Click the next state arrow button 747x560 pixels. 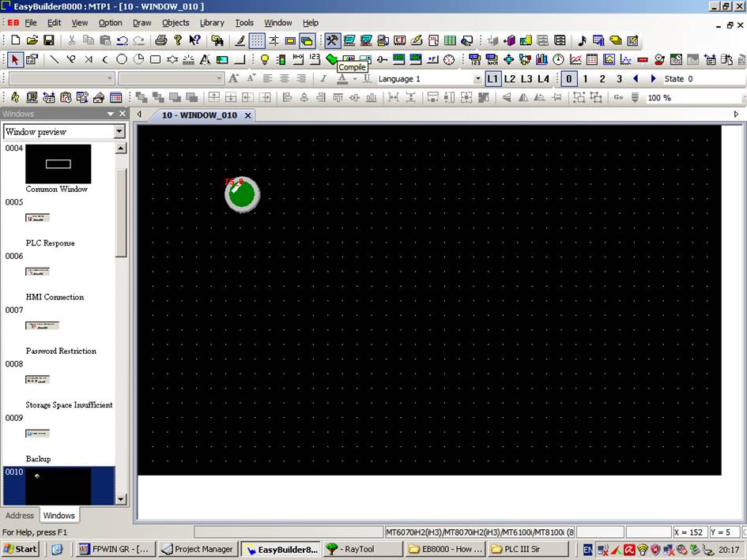[653, 79]
